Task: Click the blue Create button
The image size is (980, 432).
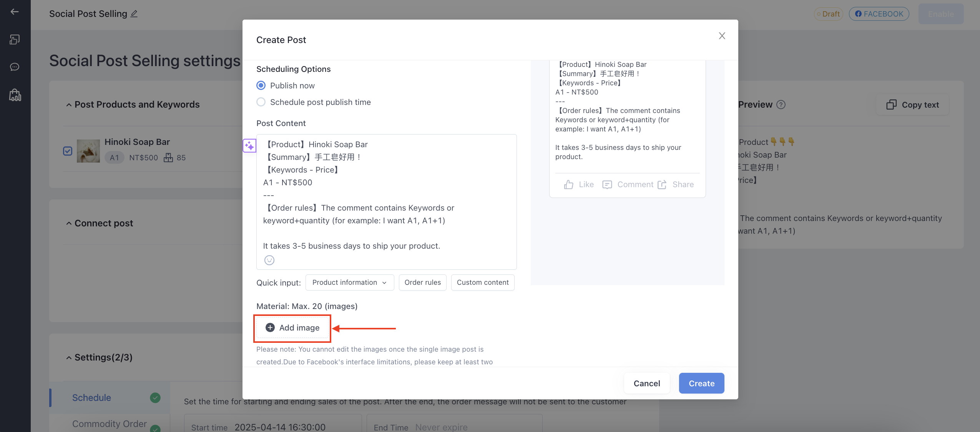Action: tap(702, 383)
